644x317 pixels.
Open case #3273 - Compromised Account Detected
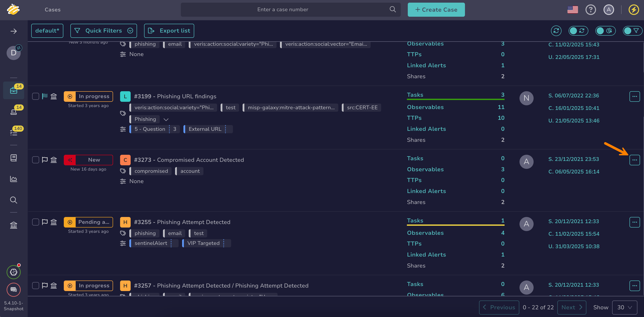pos(189,160)
